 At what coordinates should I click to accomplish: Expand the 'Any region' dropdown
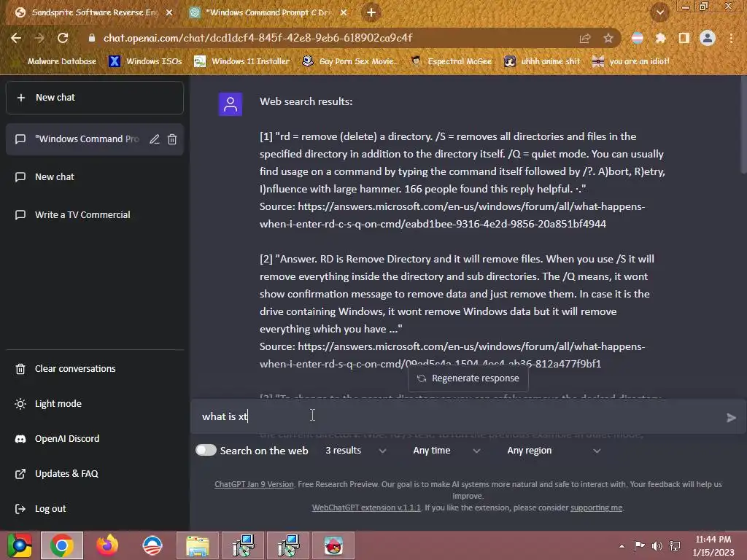pyautogui.click(x=553, y=451)
